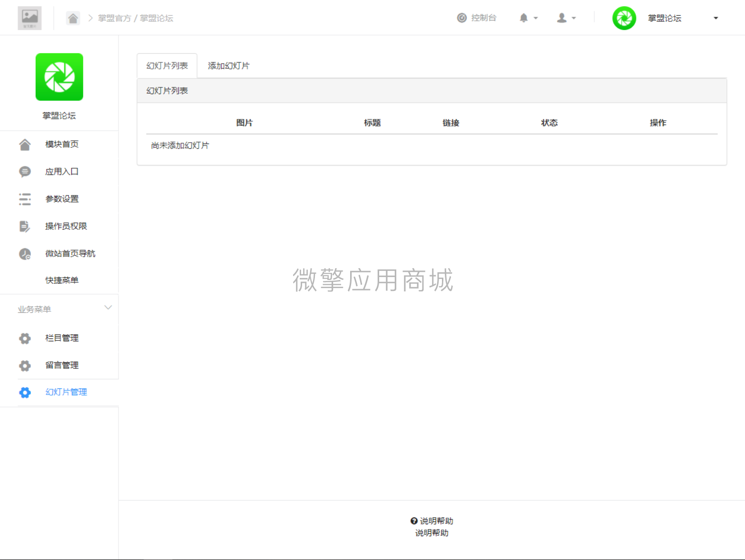Viewport: 745px width, 560px height.
Task: Click the 掌盟论坛 label under sidebar logo
Action: point(59,116)
